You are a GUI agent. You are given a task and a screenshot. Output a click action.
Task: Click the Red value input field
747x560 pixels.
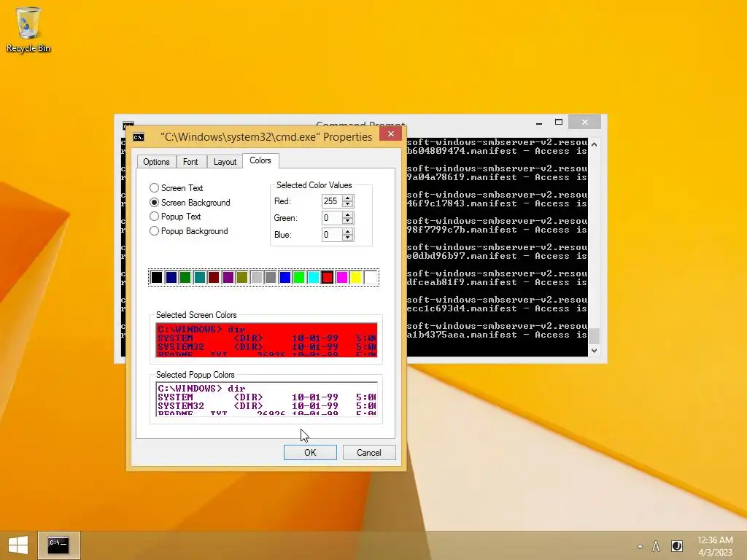click(332, 201)
